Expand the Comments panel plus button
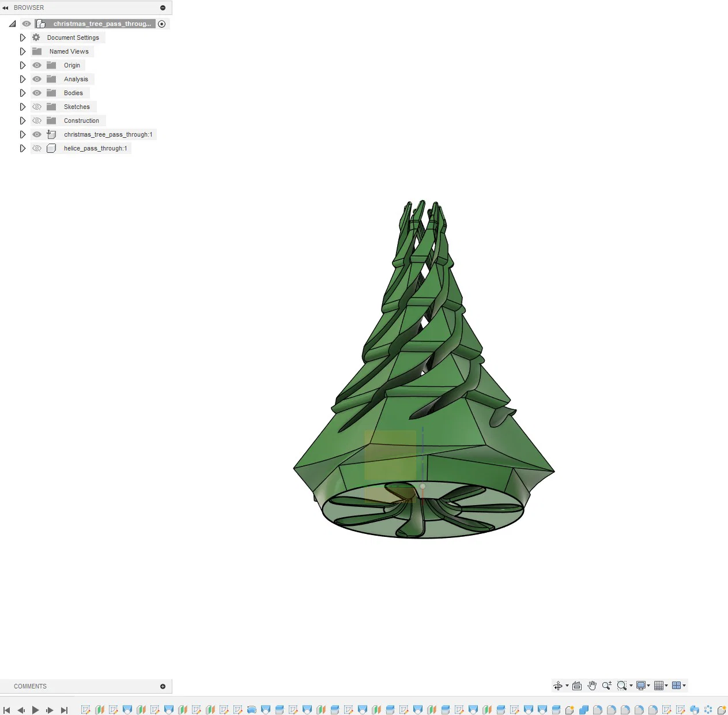728x715 pixels. pyautogui.click(x=163, y=686)
